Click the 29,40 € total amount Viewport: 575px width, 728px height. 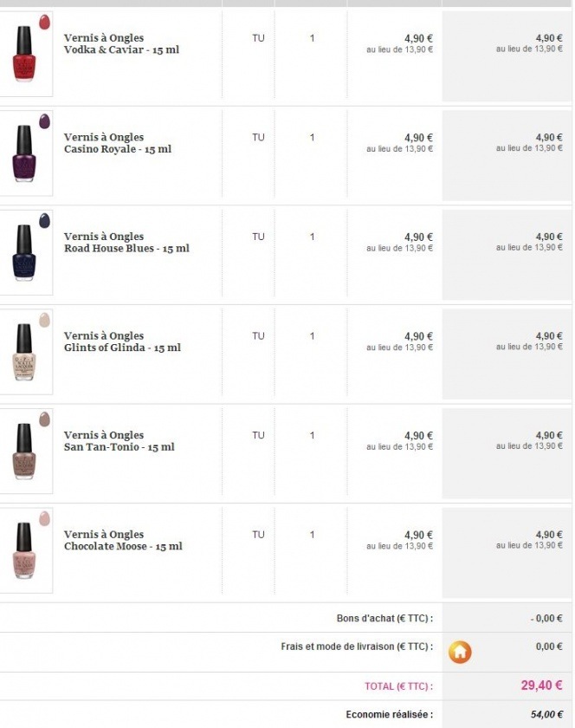pyautogui.click(x=541, y=686)
